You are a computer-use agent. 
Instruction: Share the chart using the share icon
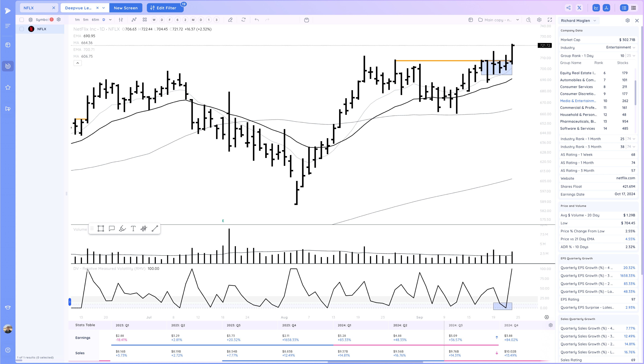568,8
